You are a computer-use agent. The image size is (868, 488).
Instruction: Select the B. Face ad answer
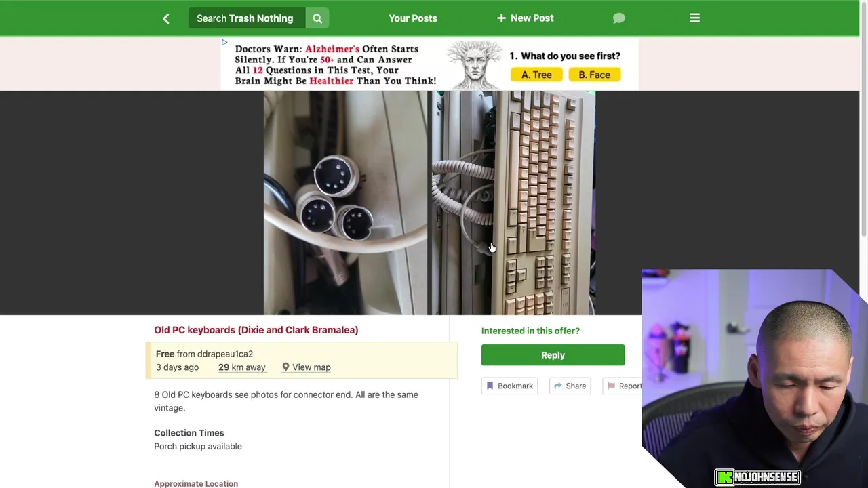click(594, 75)
